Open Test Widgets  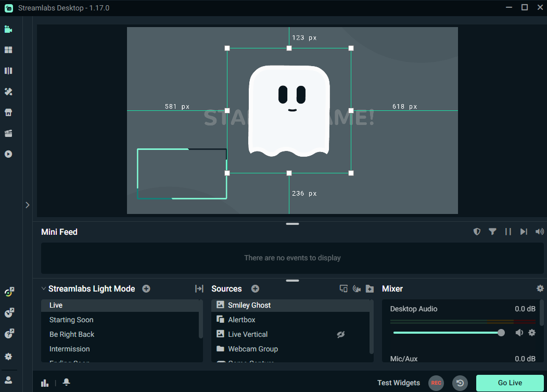[399, 383]
